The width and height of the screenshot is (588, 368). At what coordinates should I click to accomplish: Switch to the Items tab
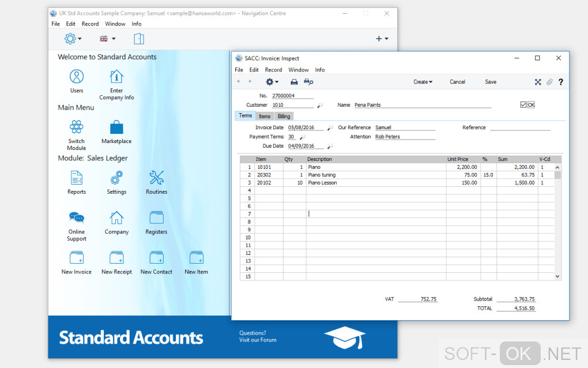point(265,117)
